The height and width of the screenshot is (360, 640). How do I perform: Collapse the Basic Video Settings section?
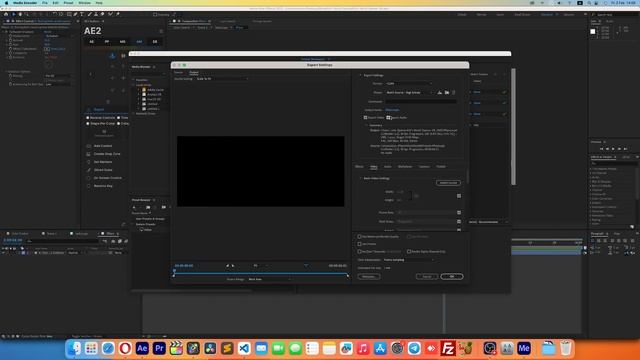click(x=360, y=178)
